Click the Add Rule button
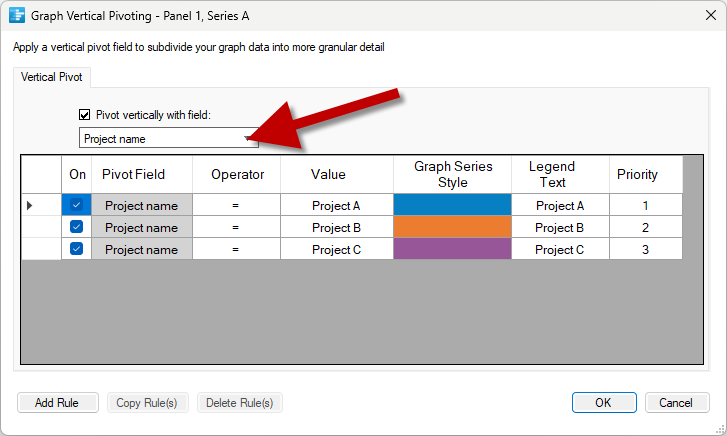The height and width of the screenshot is (436, 727). click(57, 402)
